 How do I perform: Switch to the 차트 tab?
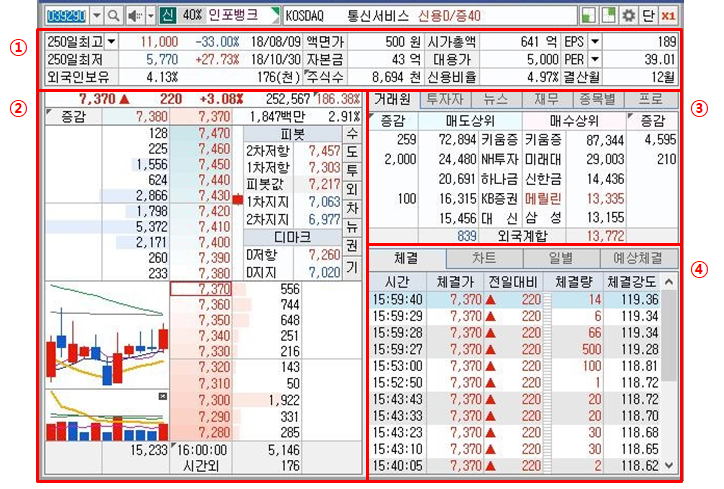click(484, 258)
